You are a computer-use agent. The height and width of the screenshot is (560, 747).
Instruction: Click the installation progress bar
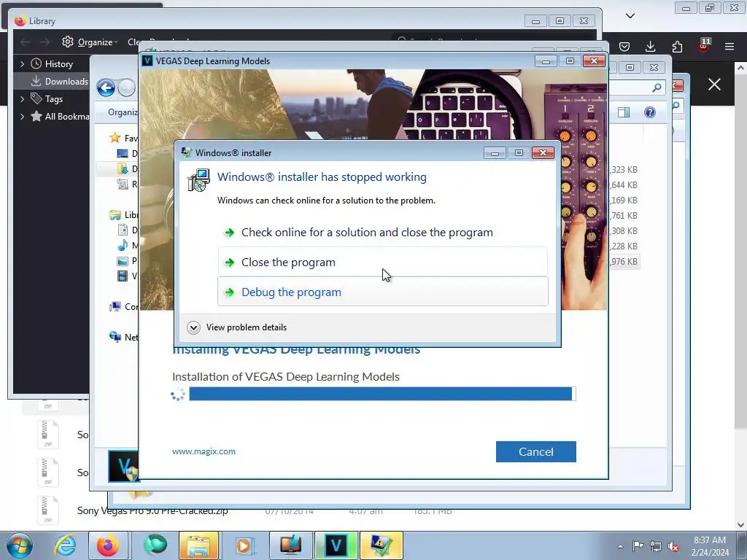coord(382,394)
